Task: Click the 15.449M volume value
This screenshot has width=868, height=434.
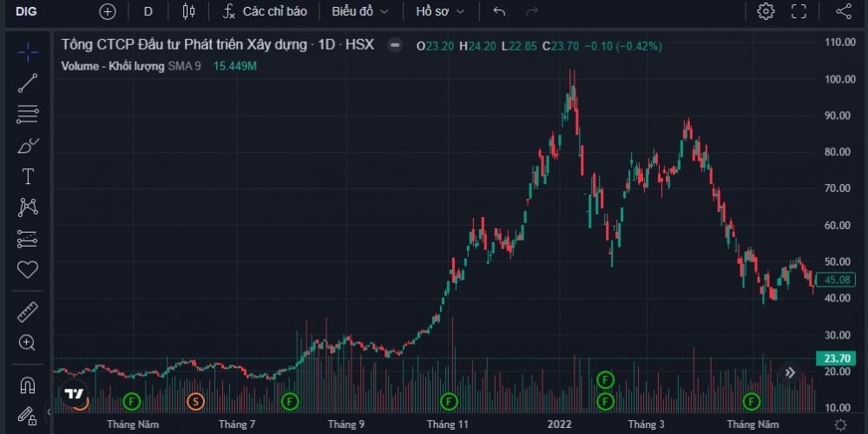Action: click(x=235, y=67)
